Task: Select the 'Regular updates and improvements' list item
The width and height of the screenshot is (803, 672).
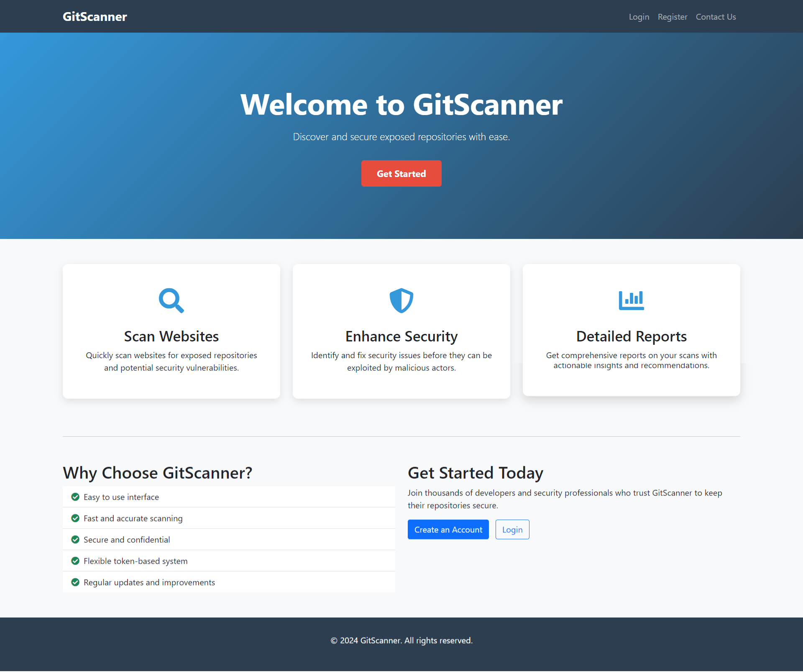Action: pos(229,582)
